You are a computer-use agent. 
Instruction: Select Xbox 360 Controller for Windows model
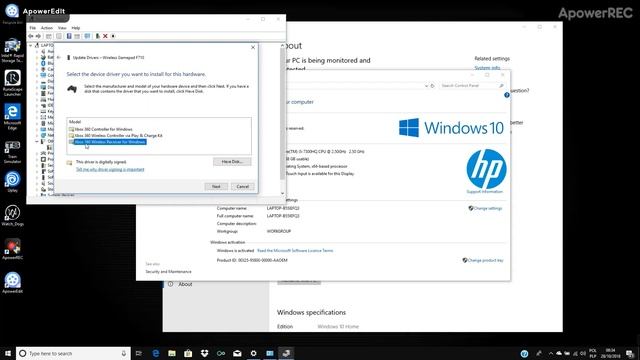tap(103, 129)
